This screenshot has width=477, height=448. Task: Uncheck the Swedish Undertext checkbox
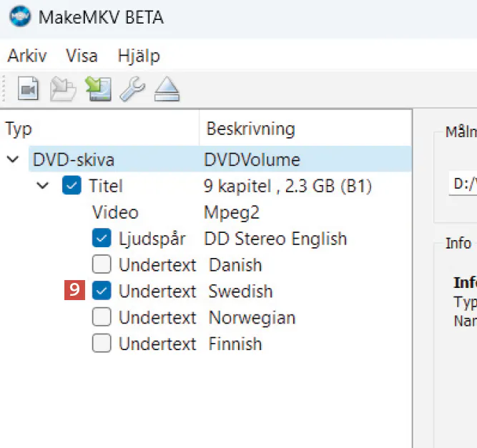coord(102,291)
